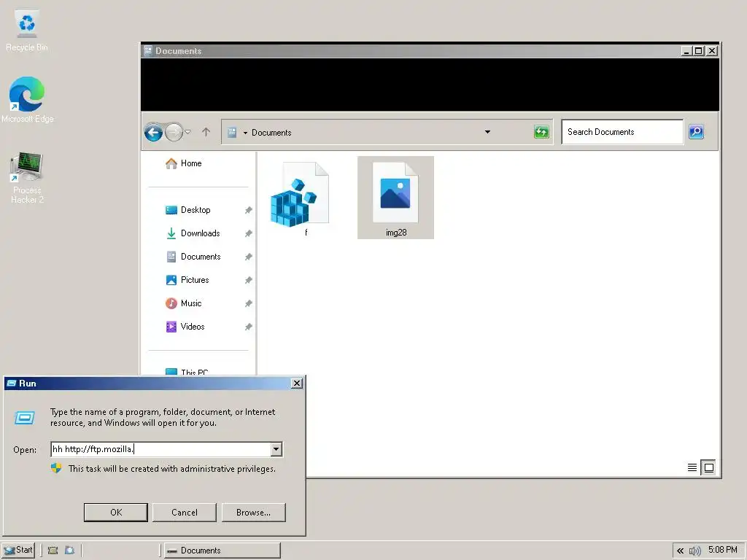Click the forward navigation arrow
This screenshot has width=747, height=560.
[174, 132]
